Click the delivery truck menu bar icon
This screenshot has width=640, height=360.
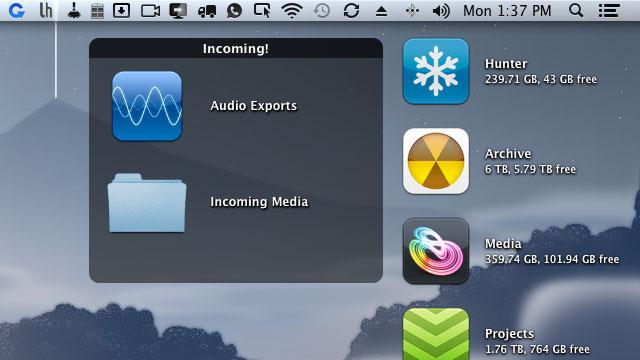click(207, 11)
